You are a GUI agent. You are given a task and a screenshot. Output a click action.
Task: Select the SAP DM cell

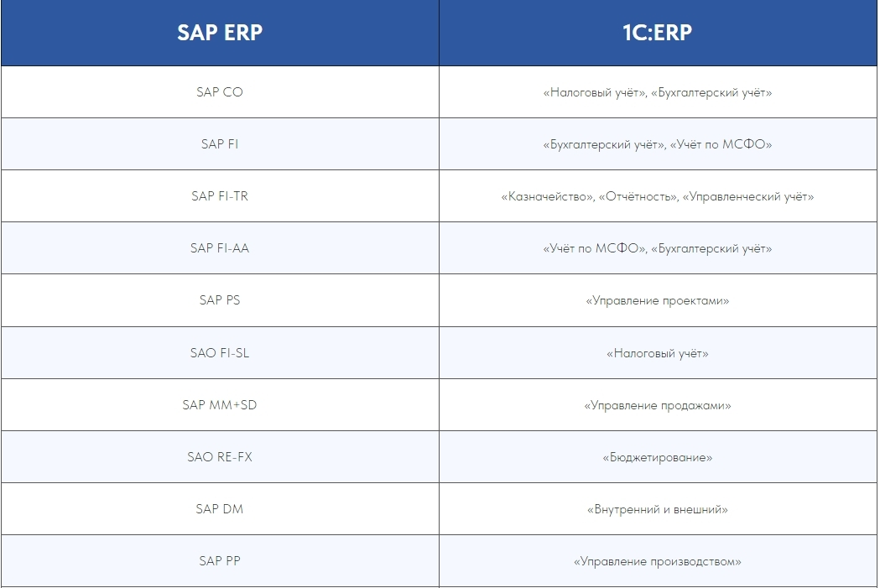pos(220,509)
